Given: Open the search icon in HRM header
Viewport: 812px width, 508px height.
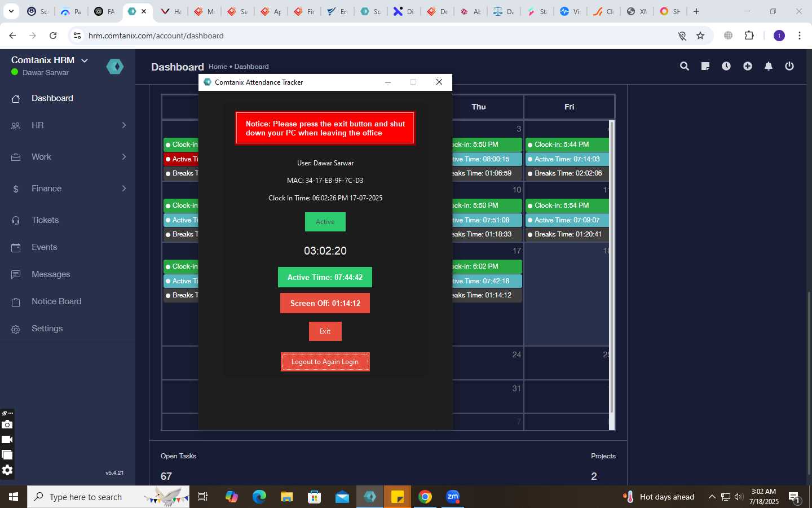Looking at the screenshot, I should pos(685,66).
